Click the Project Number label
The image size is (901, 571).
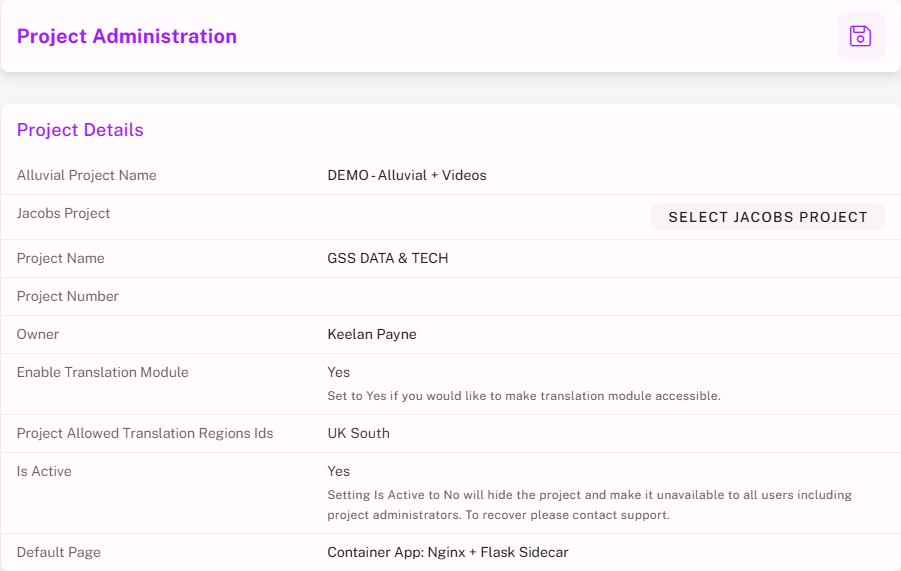click(68, 296)
